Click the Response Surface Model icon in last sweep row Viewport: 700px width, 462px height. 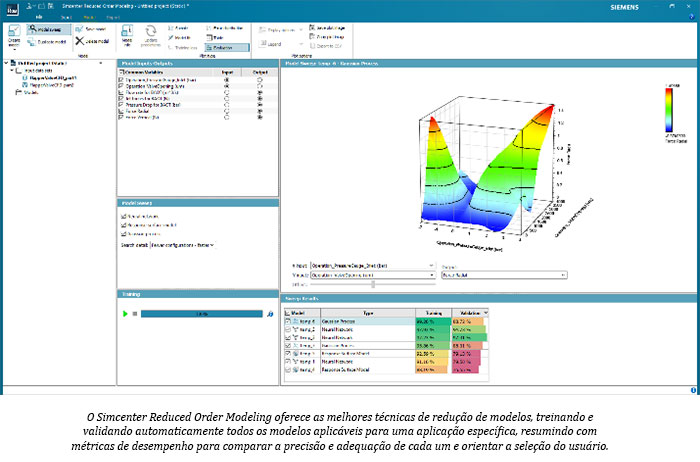click(x=295, y=370)
